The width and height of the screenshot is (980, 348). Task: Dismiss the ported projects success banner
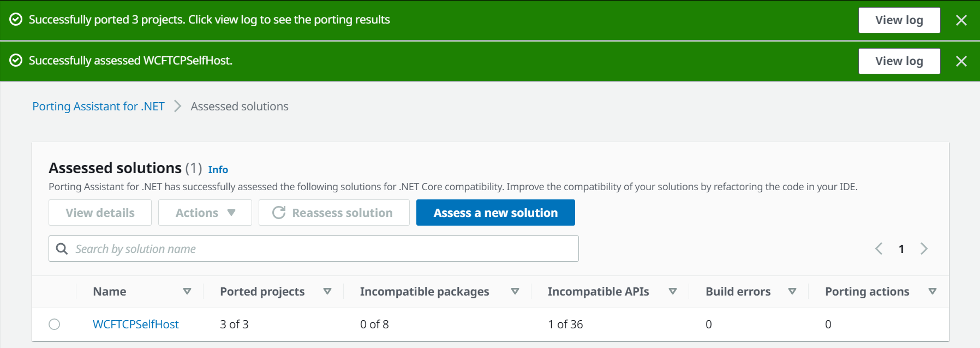(961, 20)
